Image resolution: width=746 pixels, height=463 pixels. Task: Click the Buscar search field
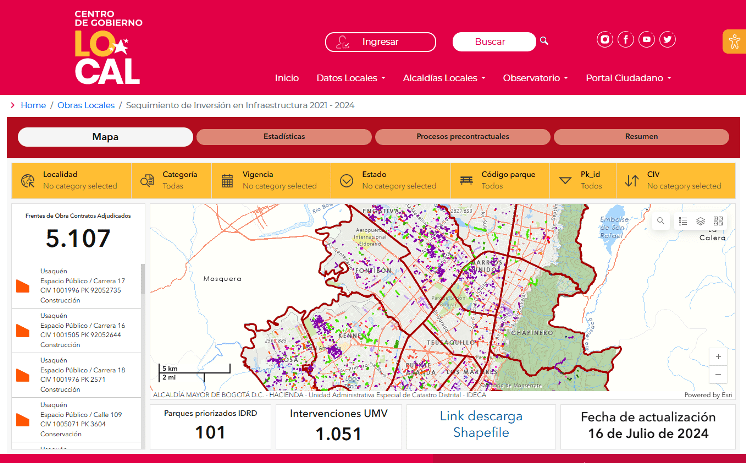click(x=493, y=42)
